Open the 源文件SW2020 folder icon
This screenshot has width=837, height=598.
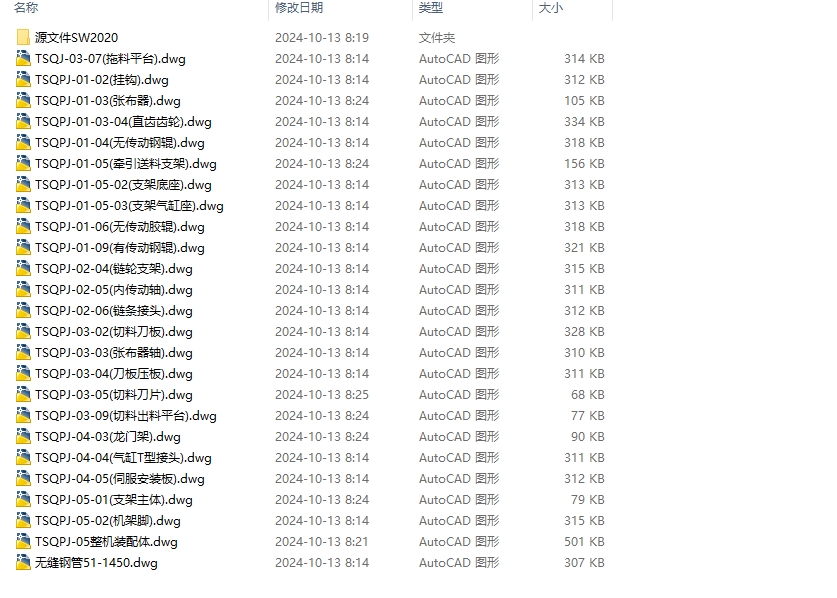click(x=23, y=37)
